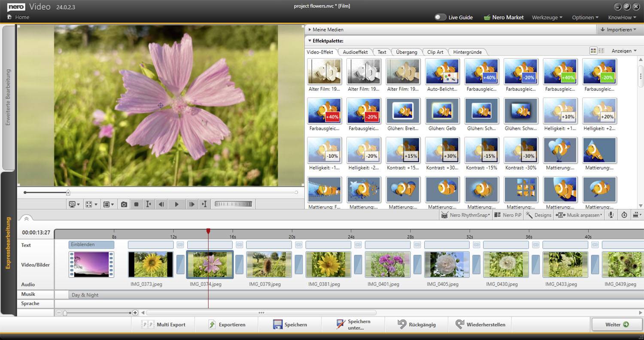This screenshot has height=340, width=644.
Task: Click the microphone recording icon
Action: [x=610, y=215]
